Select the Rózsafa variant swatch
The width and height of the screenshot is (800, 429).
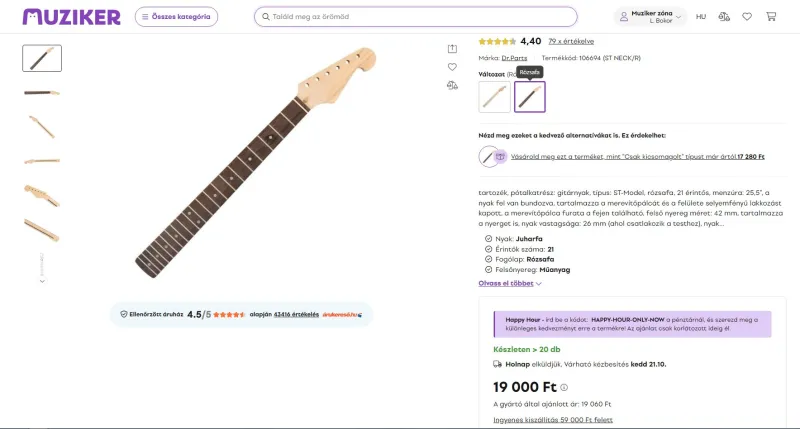pos(529,97)
